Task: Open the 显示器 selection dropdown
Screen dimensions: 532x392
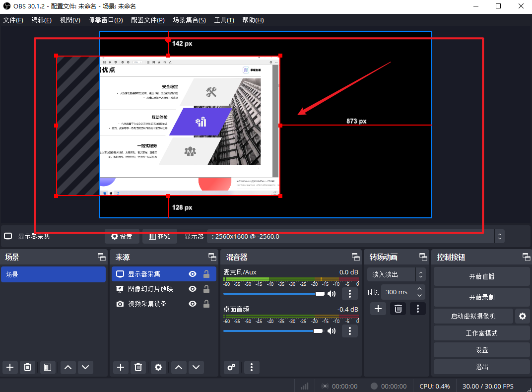Action: click(x=500, y=236)
